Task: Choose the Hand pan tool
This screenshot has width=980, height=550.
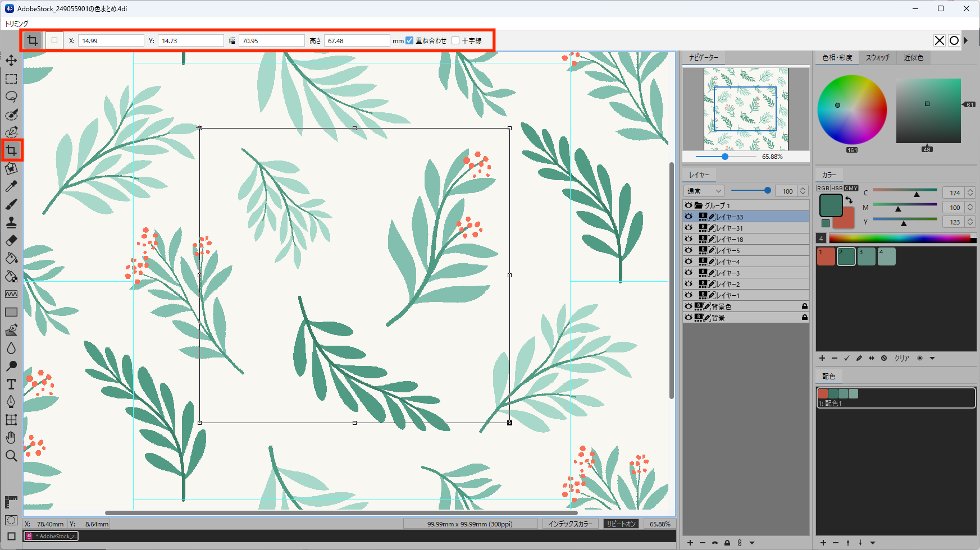Action: coord(11,438)
